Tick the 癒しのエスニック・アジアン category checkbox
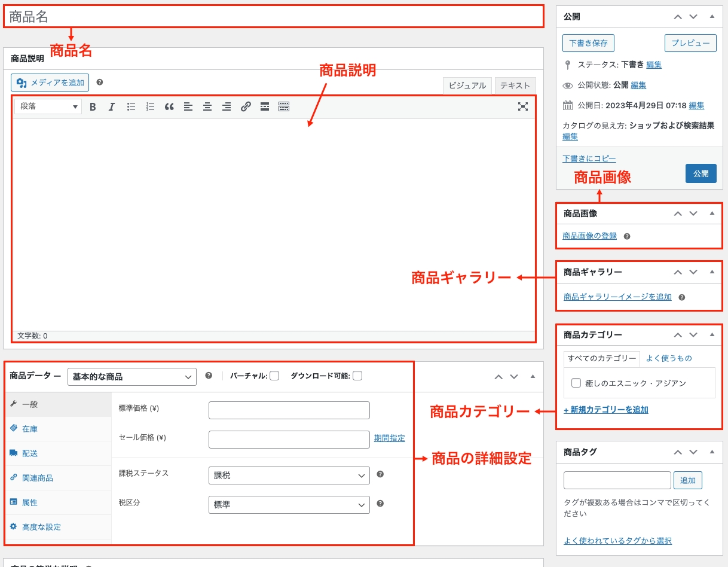 (576, 383)
